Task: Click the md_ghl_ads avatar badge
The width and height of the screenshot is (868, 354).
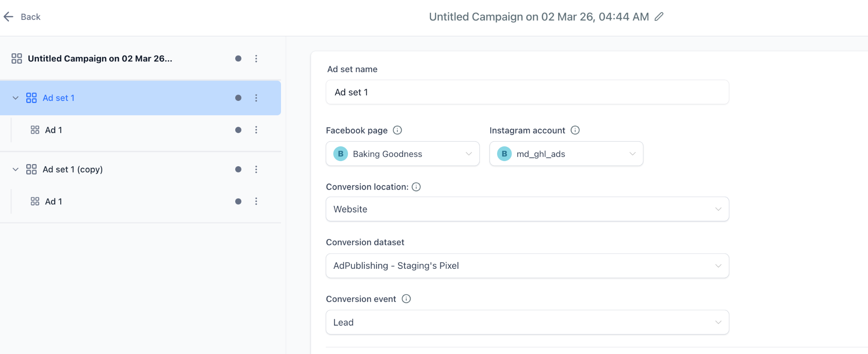Action: [x=504, y=153]
